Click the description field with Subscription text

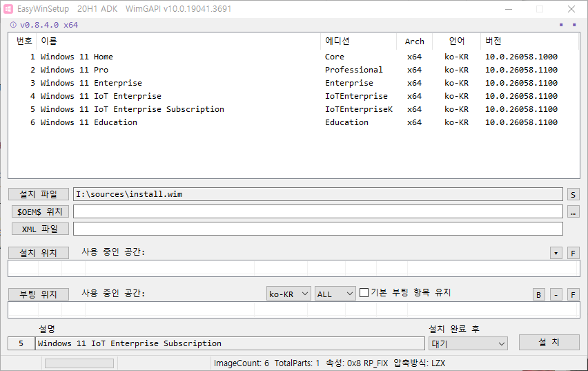(230, 343)
